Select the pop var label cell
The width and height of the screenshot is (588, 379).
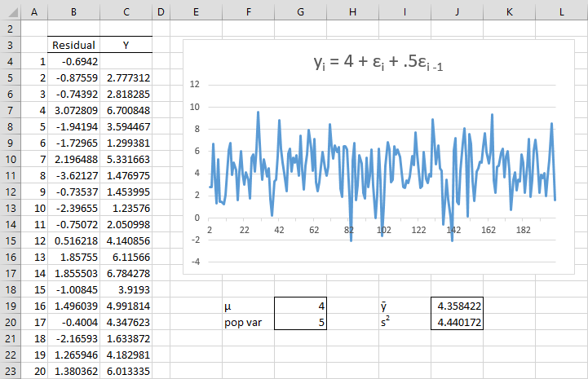248,322
